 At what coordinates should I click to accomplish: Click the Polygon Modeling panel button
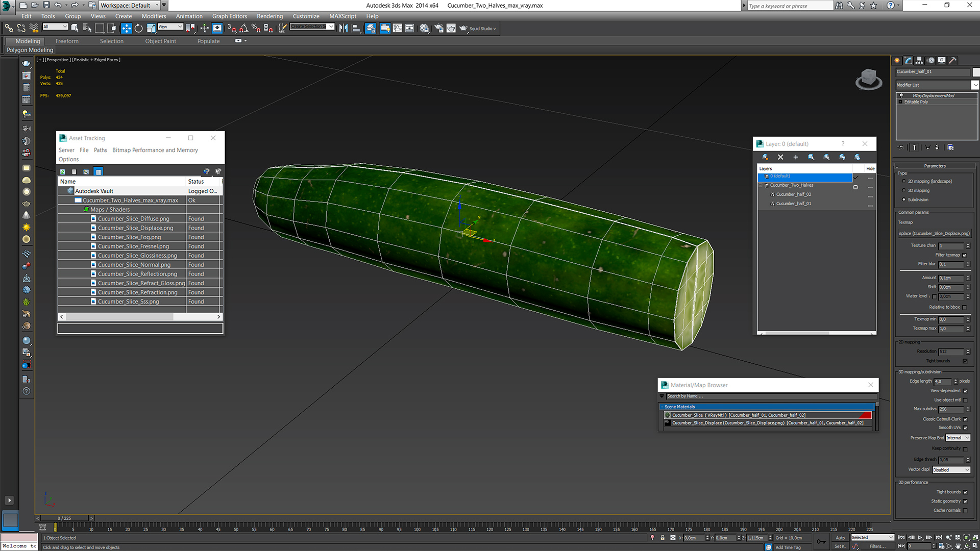tap(30, 50)
